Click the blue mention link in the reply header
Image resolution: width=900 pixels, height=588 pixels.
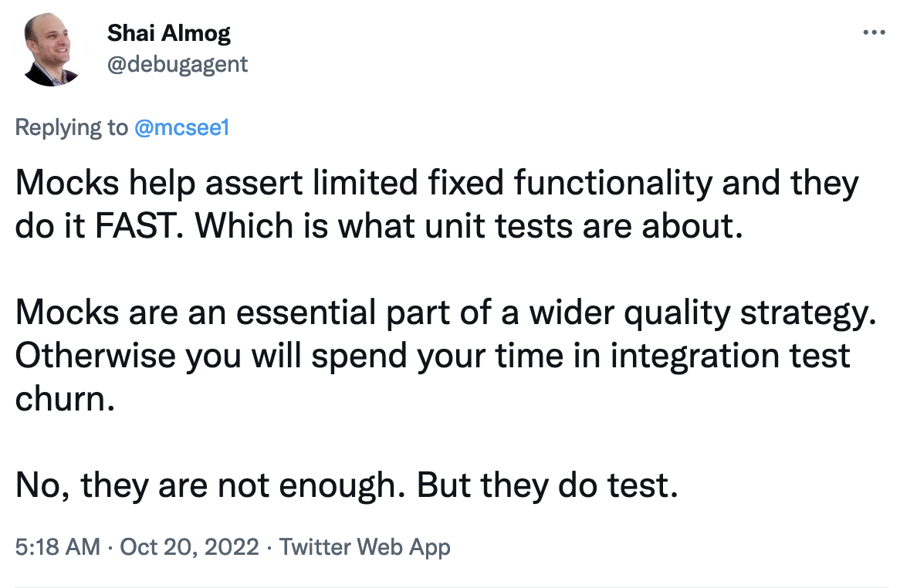click(x=183, y=127)
